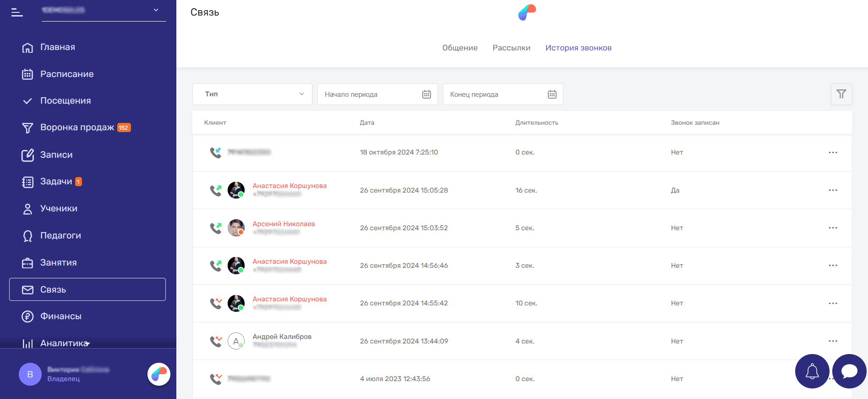Click the user avatar labeled В
Screen dimensions: 868x399
(x=30, y=374)
